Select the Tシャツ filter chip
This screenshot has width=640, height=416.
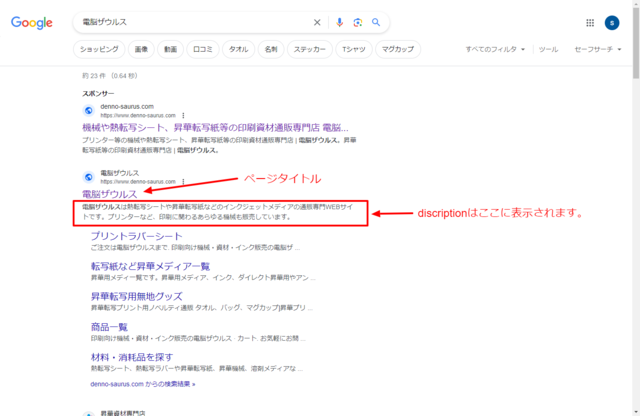(x=354, y=49)
